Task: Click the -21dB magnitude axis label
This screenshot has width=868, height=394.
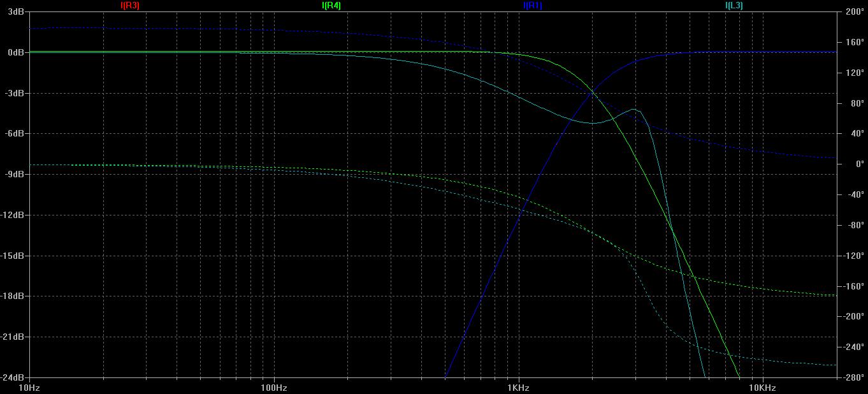Action: coord(13,337)
